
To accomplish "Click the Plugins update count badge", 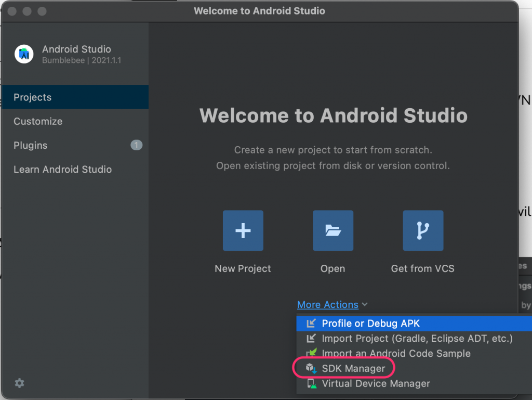I will (x=137, y=145).
